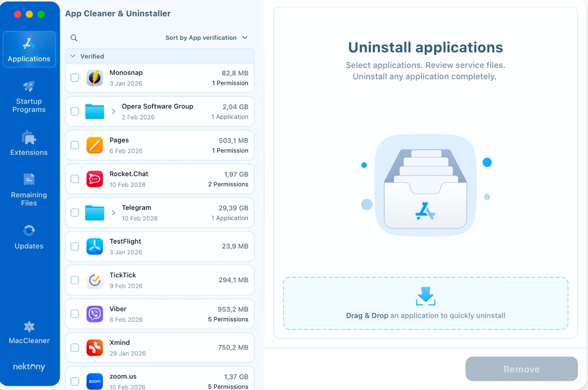Select the Pages app icon
588x390 pixels.
95,145
